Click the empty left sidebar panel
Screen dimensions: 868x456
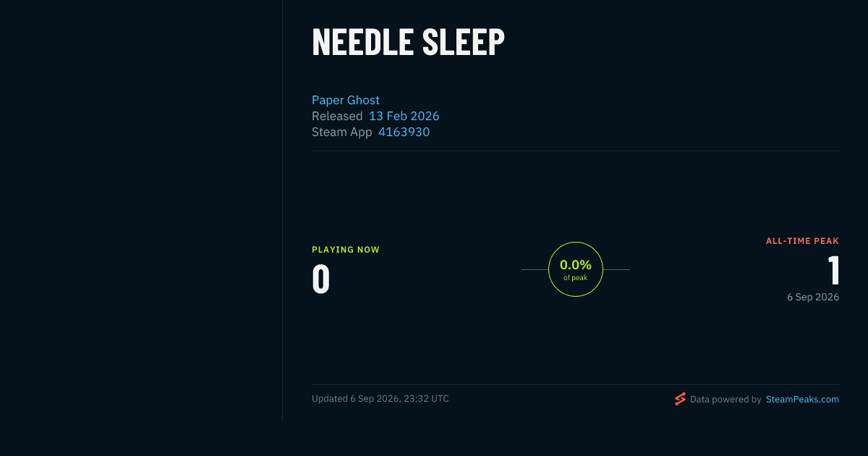coord(141,210)
